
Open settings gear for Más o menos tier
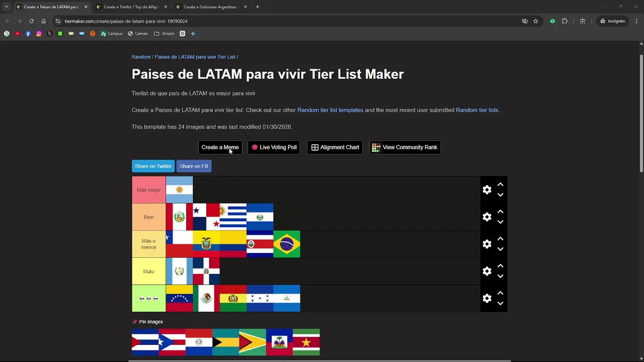click(487, 244)
